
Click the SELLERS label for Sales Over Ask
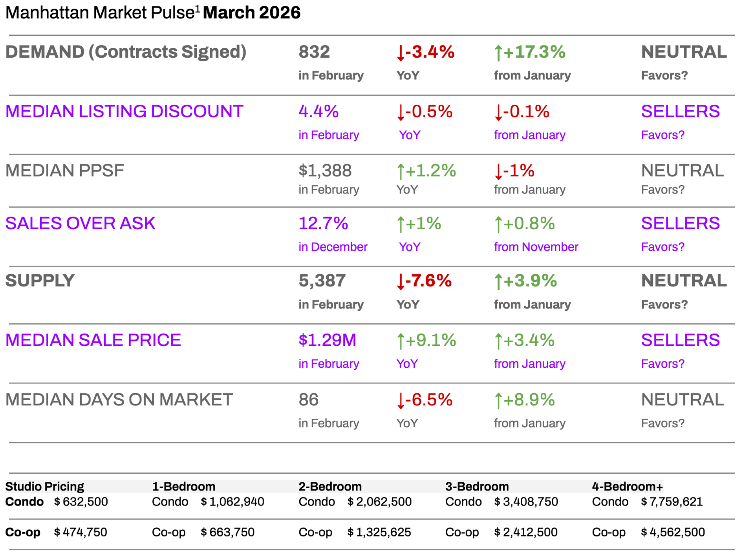(x=680, y=223)
